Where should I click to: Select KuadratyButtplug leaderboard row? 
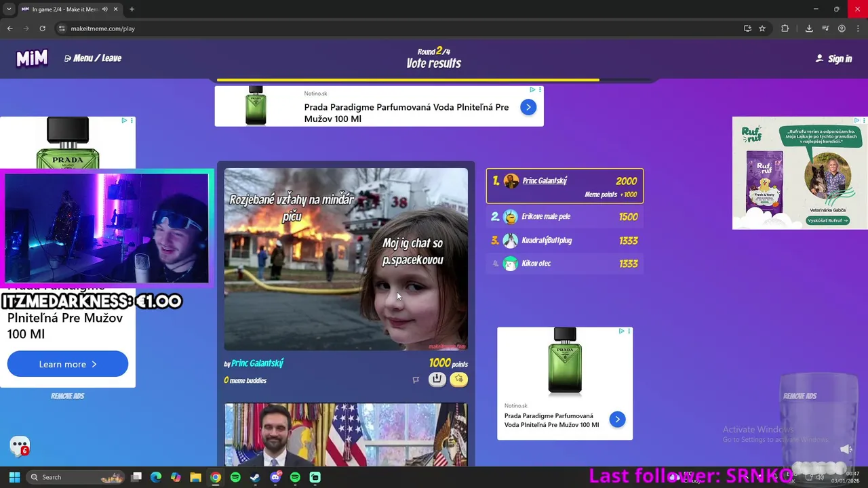[564, 241]
